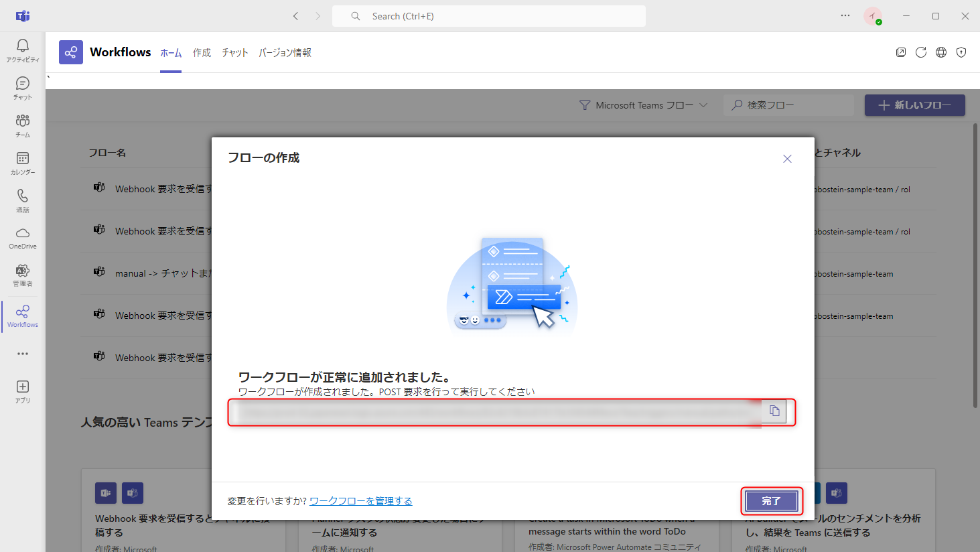
Task: Open Chat in the left sidebar
Action: [23, 88]
